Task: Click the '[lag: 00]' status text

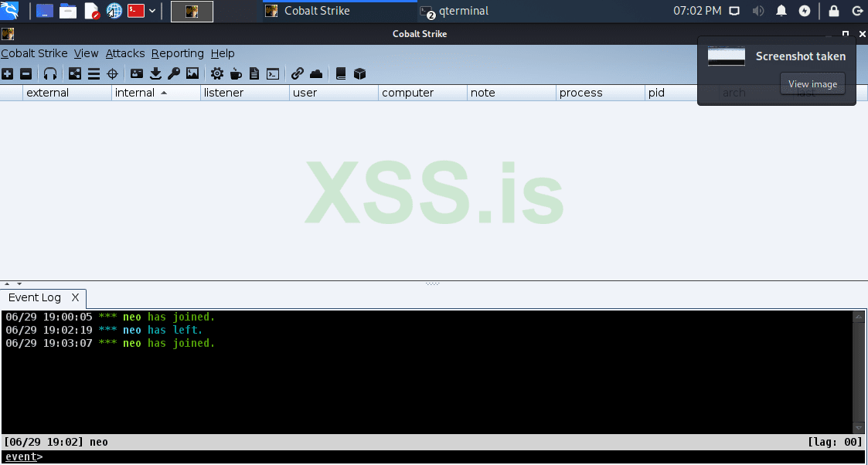Action: pos(835,442)
